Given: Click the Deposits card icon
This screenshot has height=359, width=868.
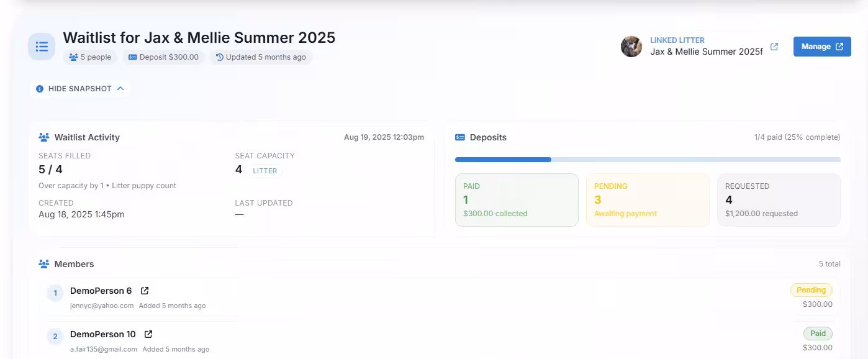Looking at the screenshot, I should [x=460, y=137].
